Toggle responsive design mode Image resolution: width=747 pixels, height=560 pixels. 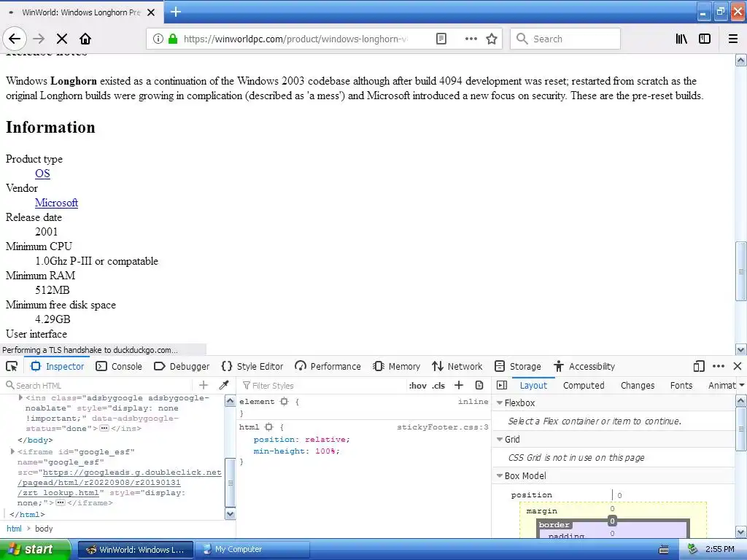coord(699,366)
